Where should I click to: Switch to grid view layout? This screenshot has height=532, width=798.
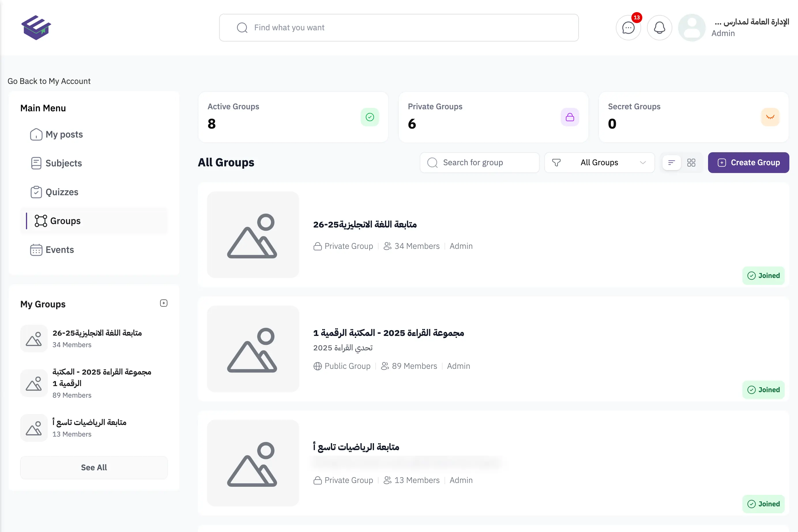(x=691, y=163)
